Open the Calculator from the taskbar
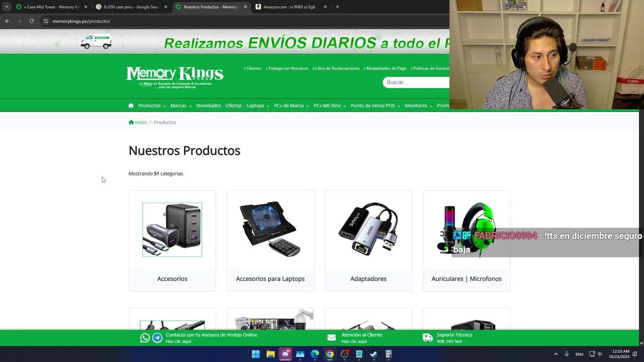This screenshot has width=644, height=362. [388, 354]
